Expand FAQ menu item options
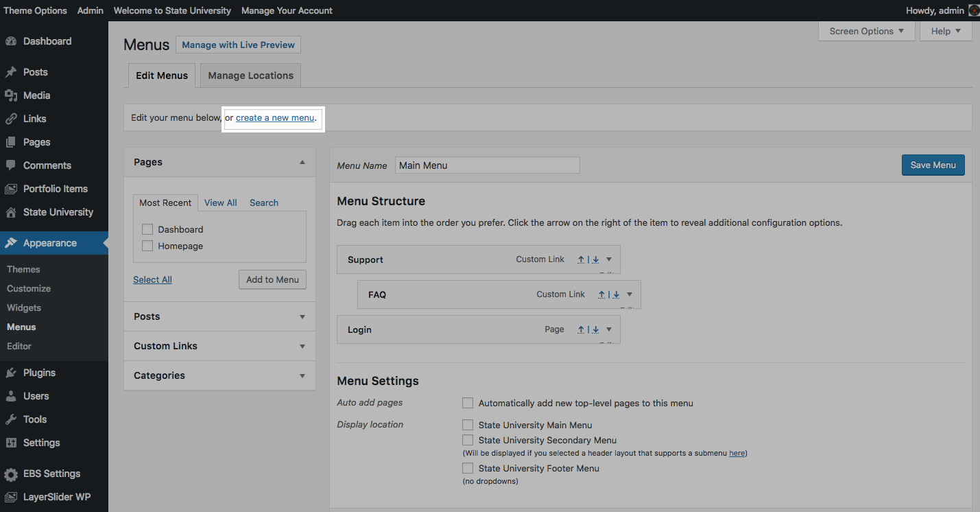This screenshot has width=980, height=512. 630,294
